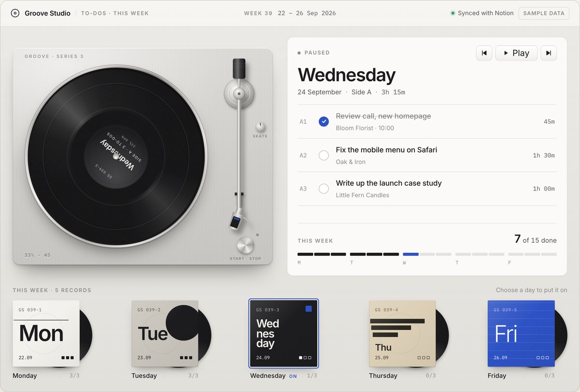The image size is (580, 392).
Task: Click the 33⅓ · 45 speed label
Action: click(37, 255)
